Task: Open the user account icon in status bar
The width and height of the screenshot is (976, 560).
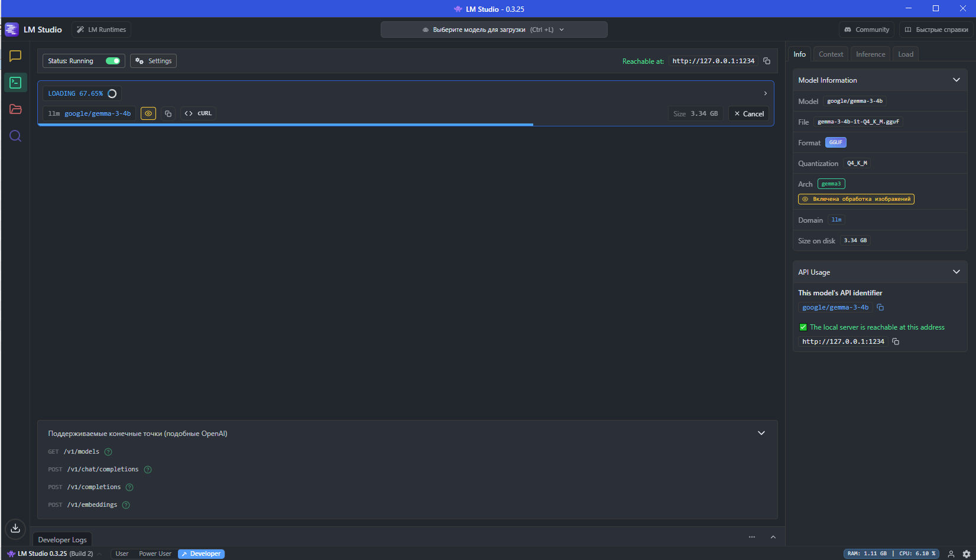Action: tap(951, 554)
